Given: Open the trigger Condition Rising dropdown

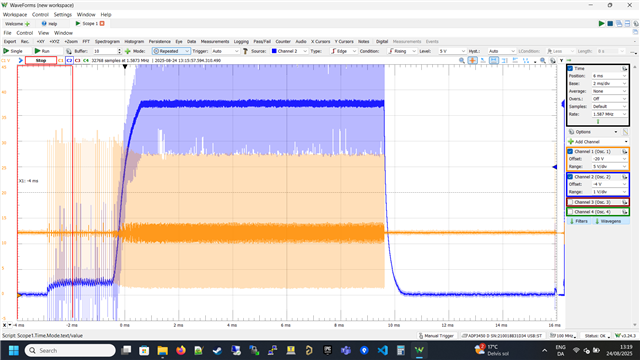Looking at the screenshot, I should coord(402,51).
